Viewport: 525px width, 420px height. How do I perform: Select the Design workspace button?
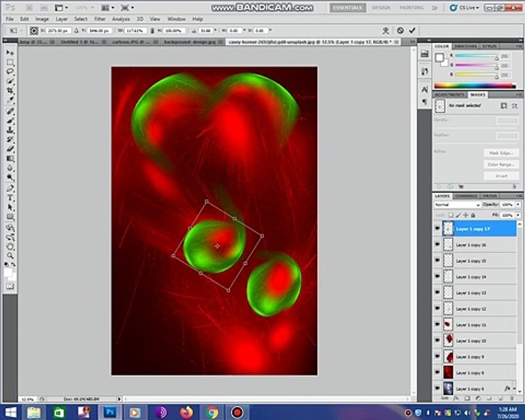[x=381, y=8]
